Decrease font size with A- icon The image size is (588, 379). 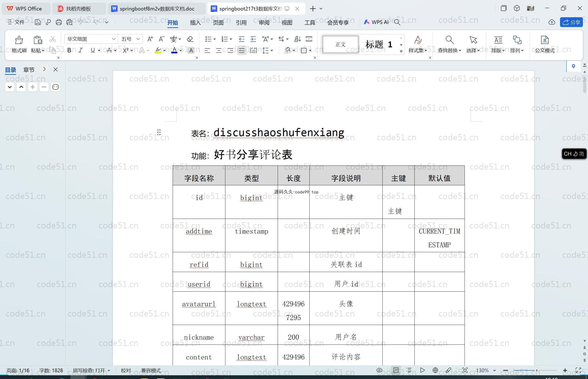click(161, 39)
